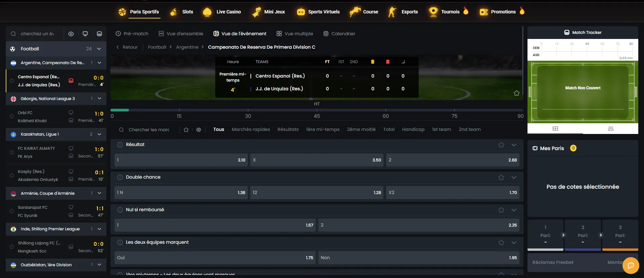644x278 pixels.
Task: Collapse the Double chance market panel
Action: [514, 177]
